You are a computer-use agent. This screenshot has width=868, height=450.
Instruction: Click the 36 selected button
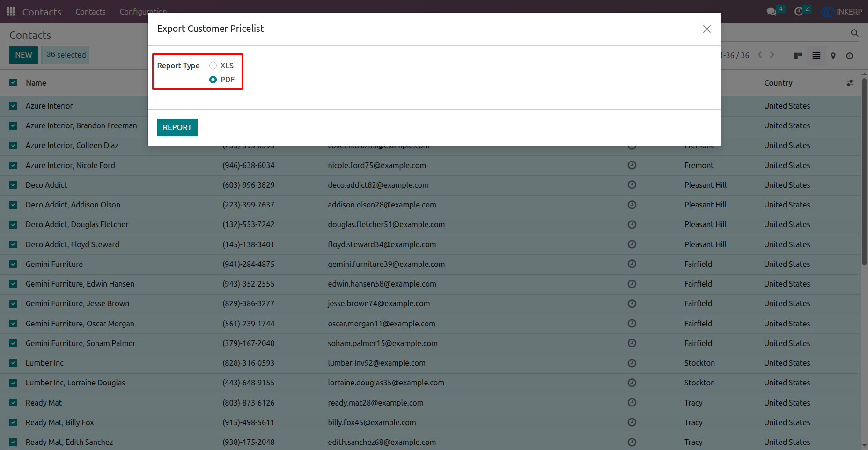click(66, 55)
